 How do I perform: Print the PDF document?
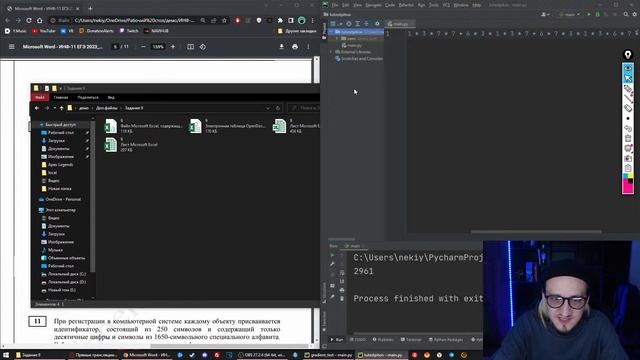click(x=295, y=47)
